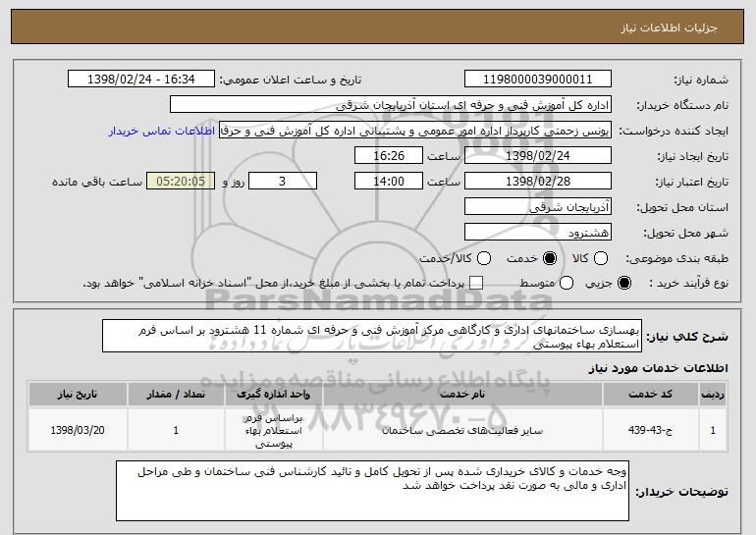Select the کالا/خدمت radio button

point(484,258)
